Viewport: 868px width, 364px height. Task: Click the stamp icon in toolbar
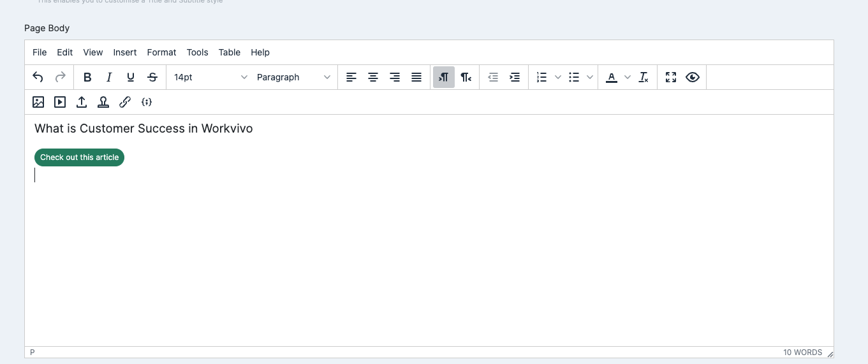coord(103,102)
